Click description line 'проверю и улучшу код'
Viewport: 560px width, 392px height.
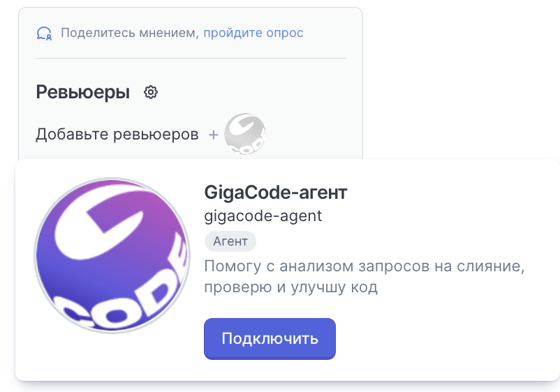pos(290,287)
